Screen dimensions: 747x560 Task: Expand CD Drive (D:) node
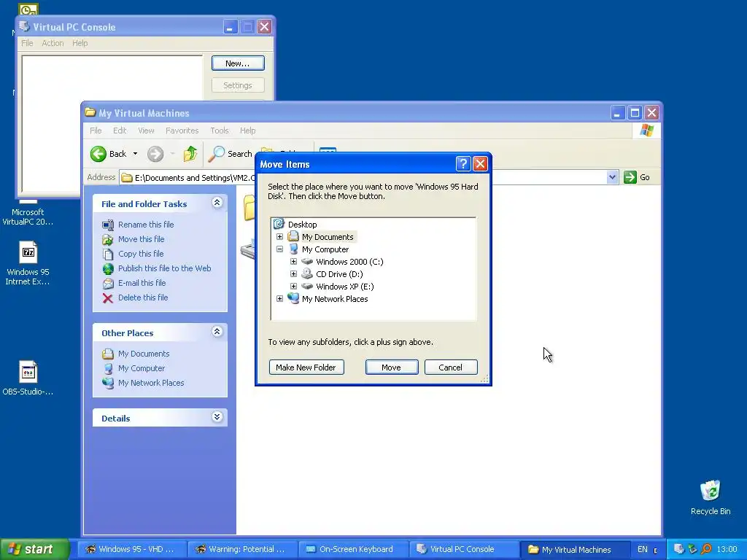293,274
